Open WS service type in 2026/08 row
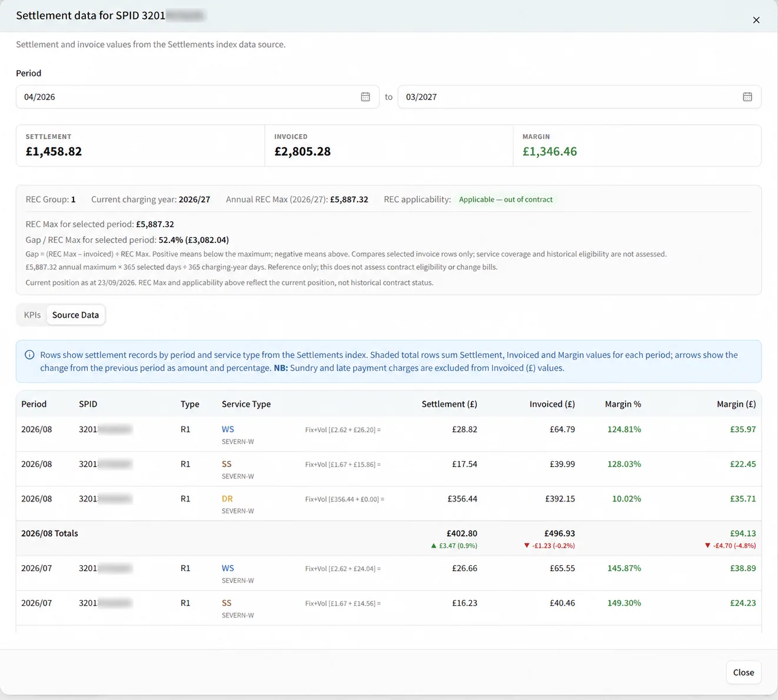 tap(228, 429)
